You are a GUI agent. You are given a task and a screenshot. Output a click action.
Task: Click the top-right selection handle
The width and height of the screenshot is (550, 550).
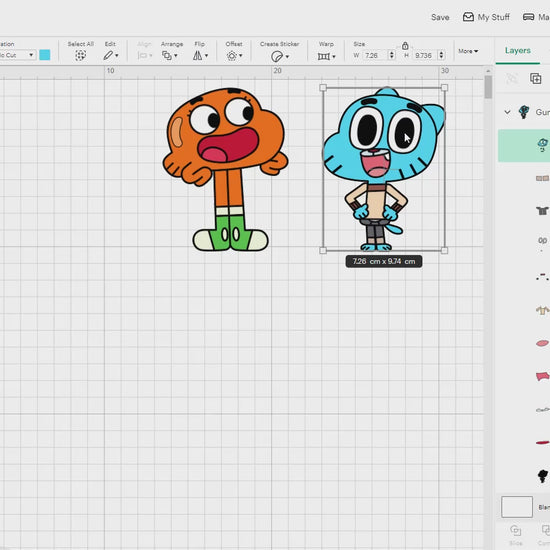pos(444,88)
